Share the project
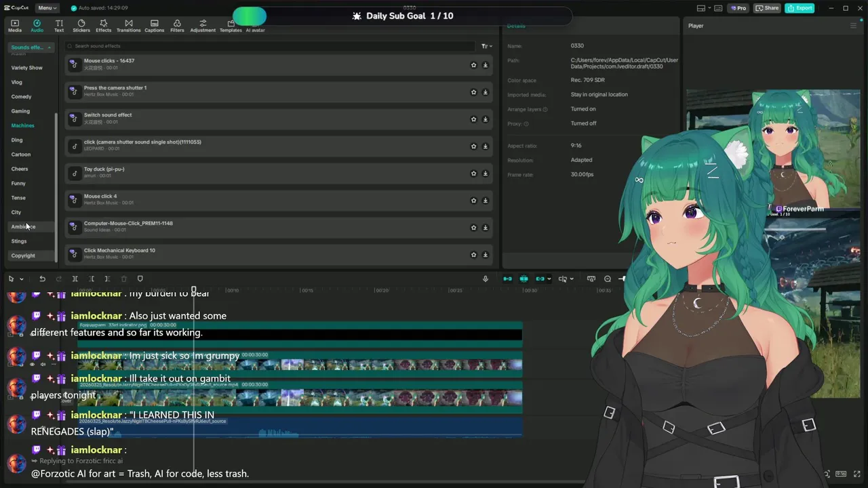The height and width of the screenshot is (488, 868). [768, 8]
